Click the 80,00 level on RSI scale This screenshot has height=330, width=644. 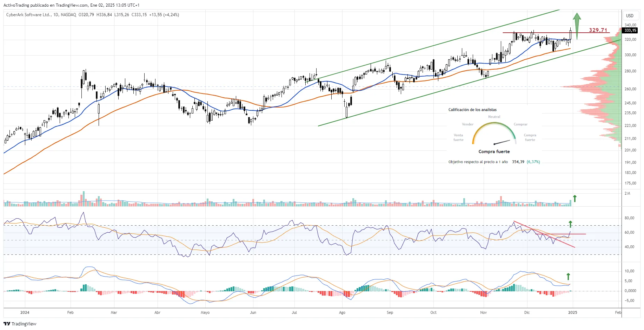click(x=629, y=218)
